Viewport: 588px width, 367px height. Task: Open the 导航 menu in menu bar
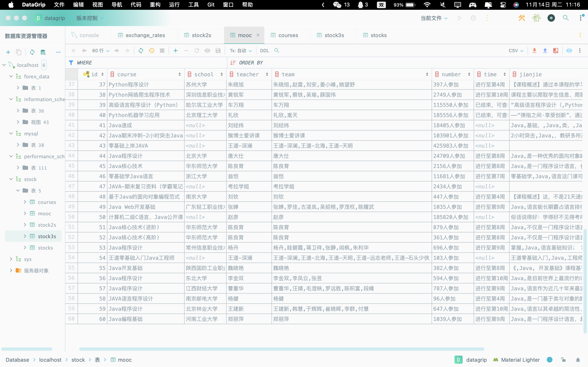pyautogui.click(x=117, y=5)
